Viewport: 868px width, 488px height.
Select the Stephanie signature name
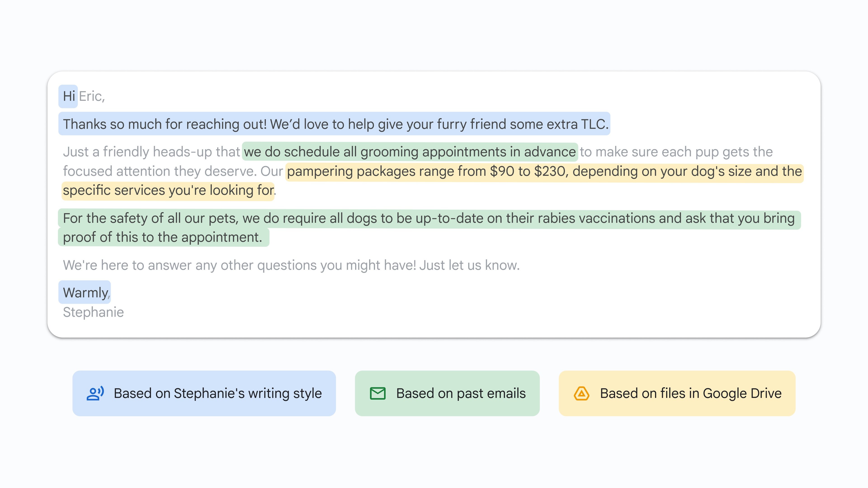[x=93, y=312]
